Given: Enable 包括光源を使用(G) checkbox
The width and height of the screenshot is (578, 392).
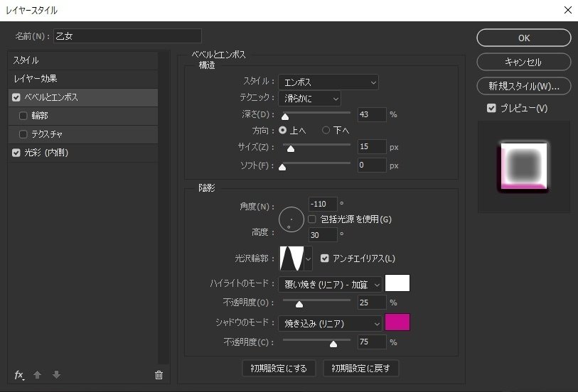Looking at the screenshot, I should pos(312,219).
